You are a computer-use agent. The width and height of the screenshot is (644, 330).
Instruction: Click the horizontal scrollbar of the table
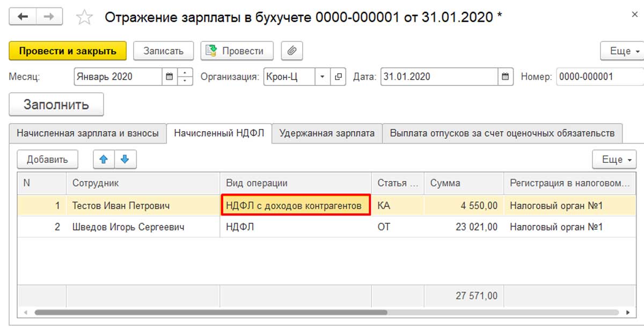[210, 312]
